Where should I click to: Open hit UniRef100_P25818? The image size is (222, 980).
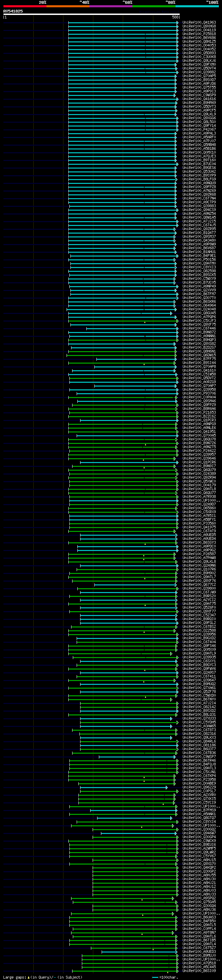coord(199,34)
